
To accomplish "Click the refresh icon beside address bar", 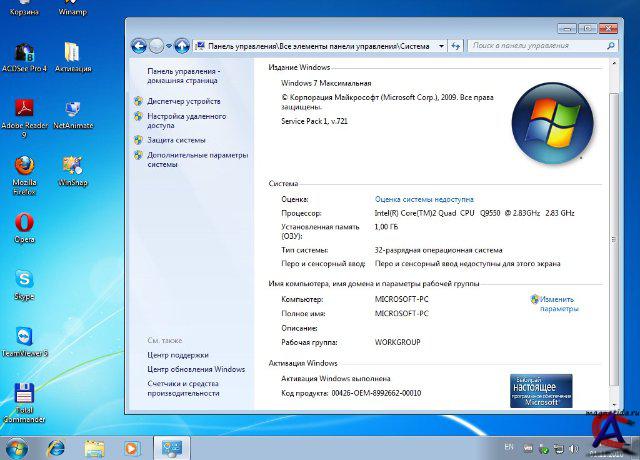I will (456, 46).
